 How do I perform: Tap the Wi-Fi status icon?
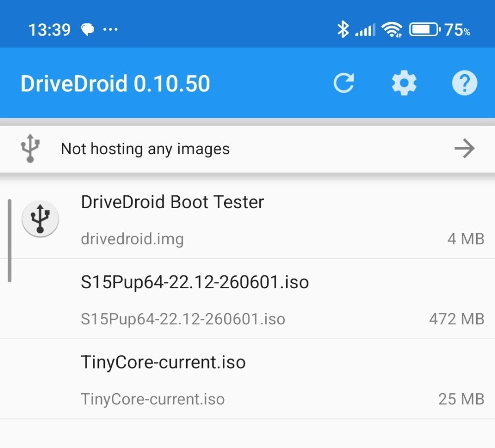(x=392, y=30)
